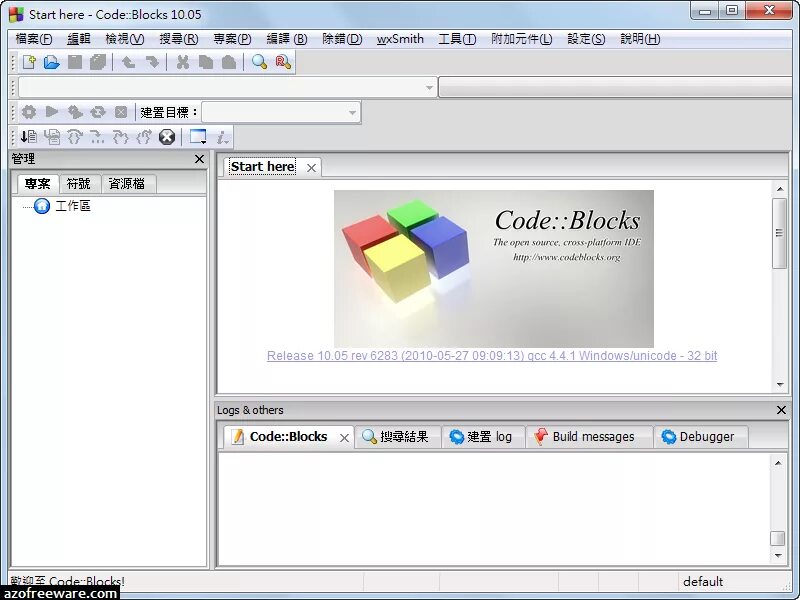Click Run to cursor debugger icon
This screenshot has height=600, width=800.
(52, 136)
